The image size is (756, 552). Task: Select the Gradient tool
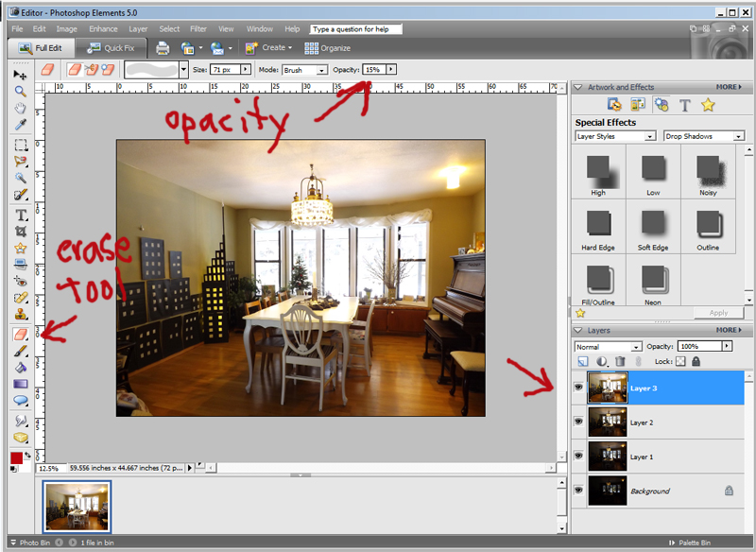coord(20,384)
